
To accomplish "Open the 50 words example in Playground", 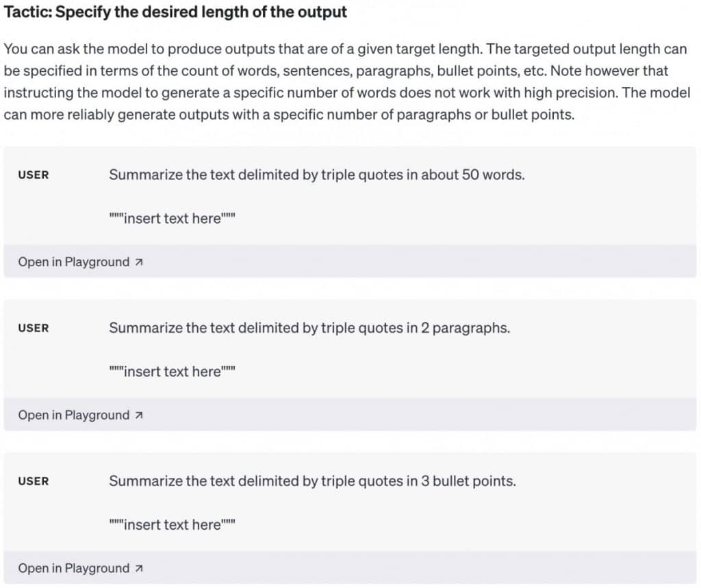I will (x=81, y=261).
